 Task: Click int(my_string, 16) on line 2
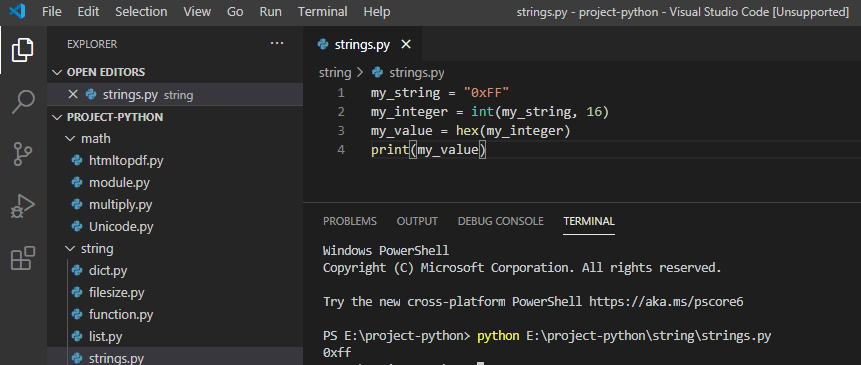click(540, 112)
